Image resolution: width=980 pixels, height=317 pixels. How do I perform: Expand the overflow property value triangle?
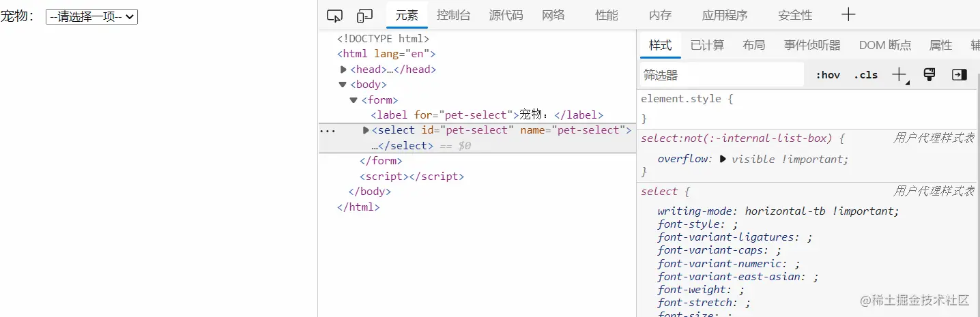723,159
